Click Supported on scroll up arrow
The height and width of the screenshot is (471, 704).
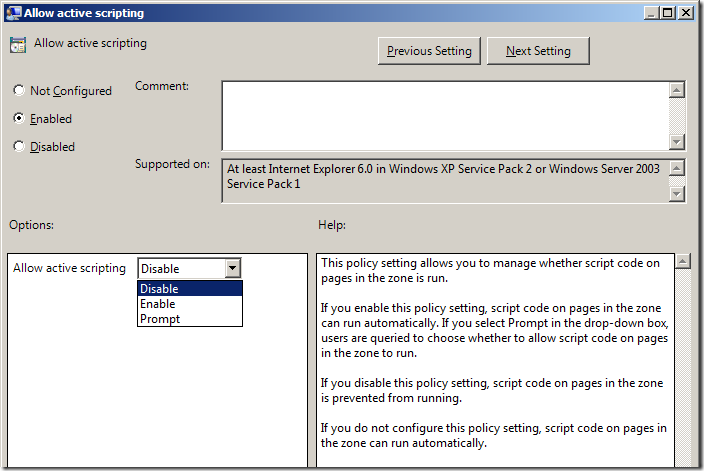[x=677, y=168]
